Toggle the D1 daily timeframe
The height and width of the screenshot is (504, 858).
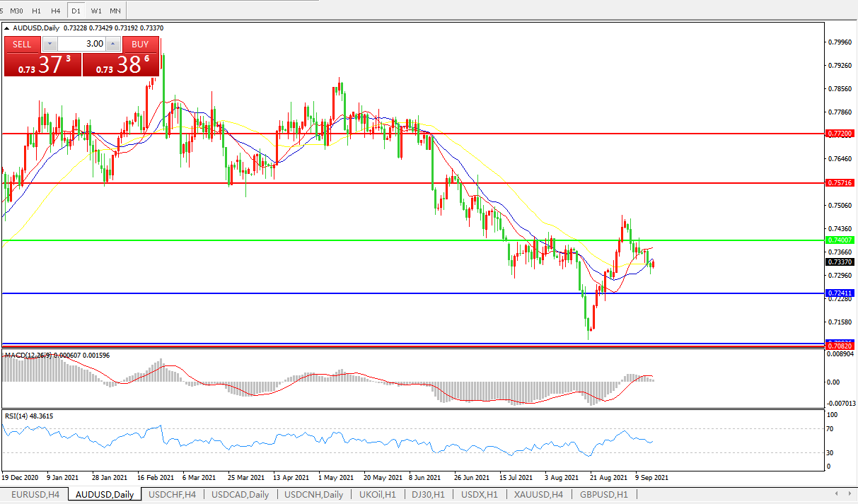76,11
